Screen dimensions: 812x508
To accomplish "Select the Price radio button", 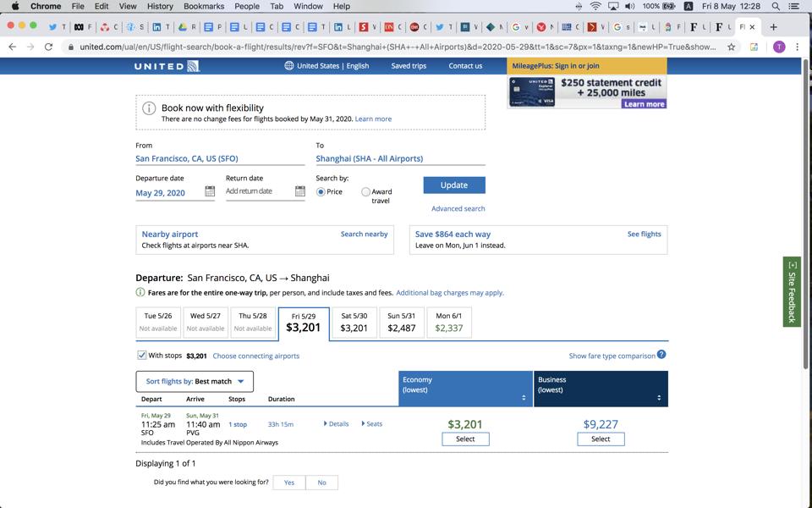I will point(320,192).
